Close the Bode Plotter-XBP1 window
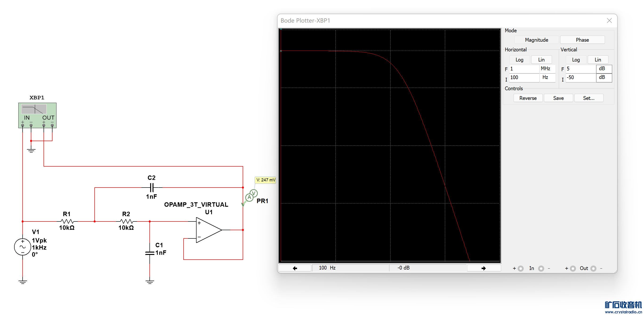 (x=609, y=20)
